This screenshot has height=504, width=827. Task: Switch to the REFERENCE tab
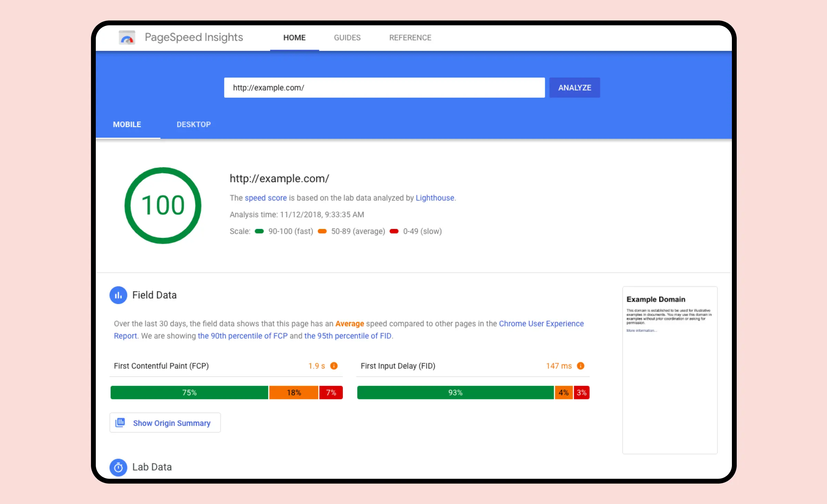pos(410,38)
